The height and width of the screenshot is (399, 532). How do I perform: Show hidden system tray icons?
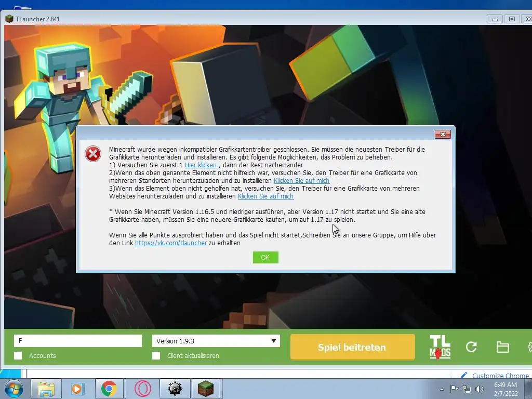tap(442, 389)
